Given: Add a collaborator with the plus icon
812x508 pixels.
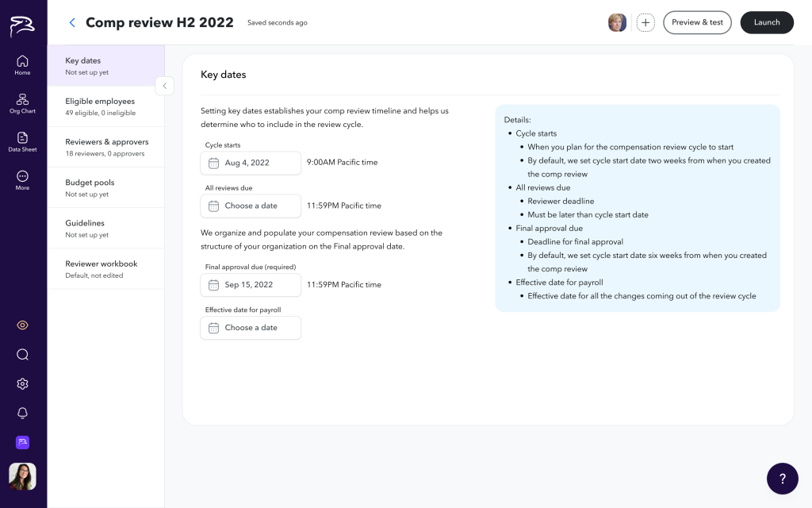Looking at the screenshot, I should (645, 23).
